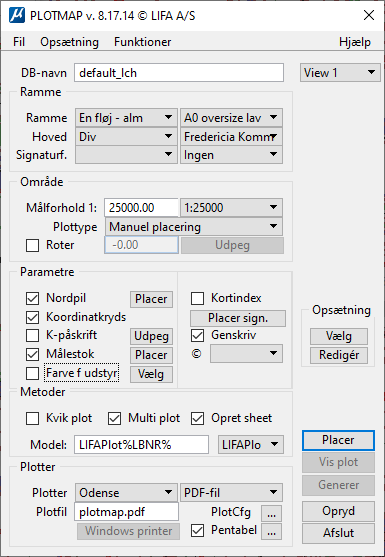Click the Opryd button

[338, 511]
